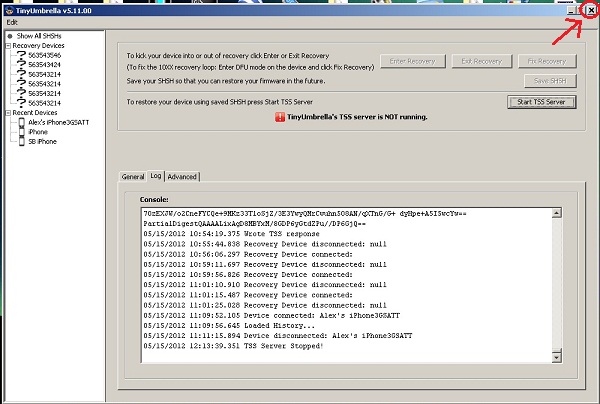This screenshot has height=404, width=600.
Task: Click 'Device disconnected: Alex's iPhone3GSATT' log line
Action: tap(278, 336)
